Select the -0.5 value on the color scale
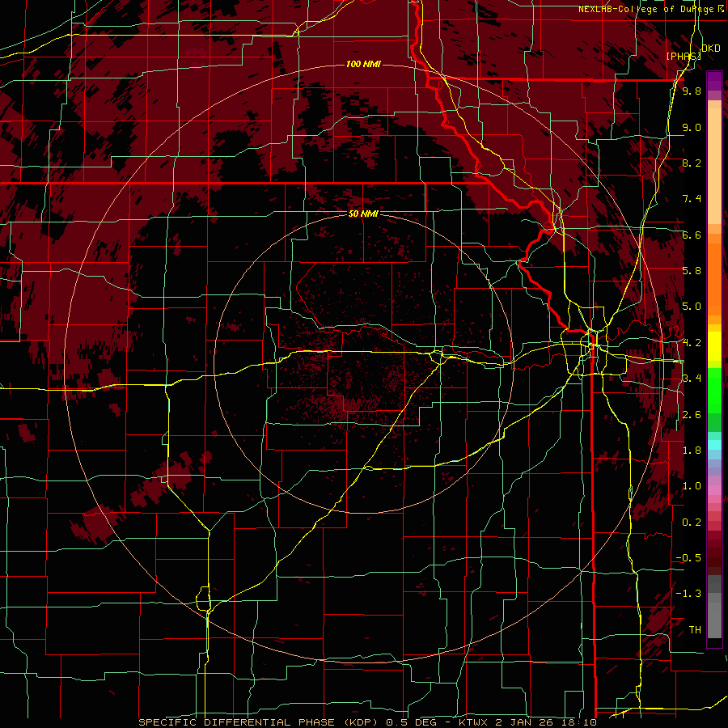 click(x=688, y=558)
